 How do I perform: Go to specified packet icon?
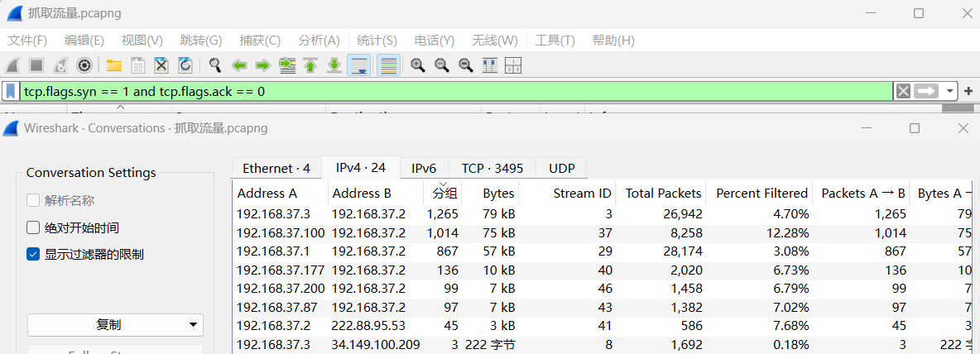[x=287, y=65]
